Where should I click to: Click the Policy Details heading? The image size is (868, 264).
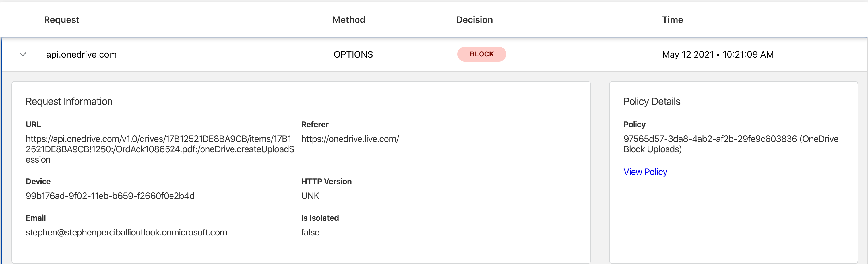[x=652, y=101]
